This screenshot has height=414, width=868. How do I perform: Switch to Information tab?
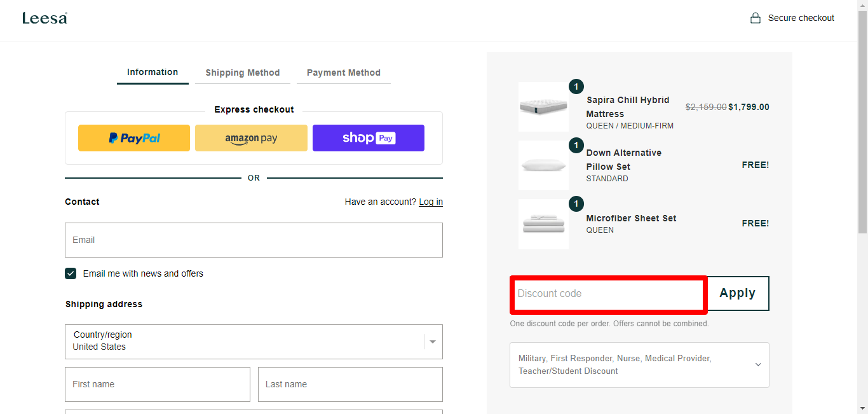(x=153, y=72)
